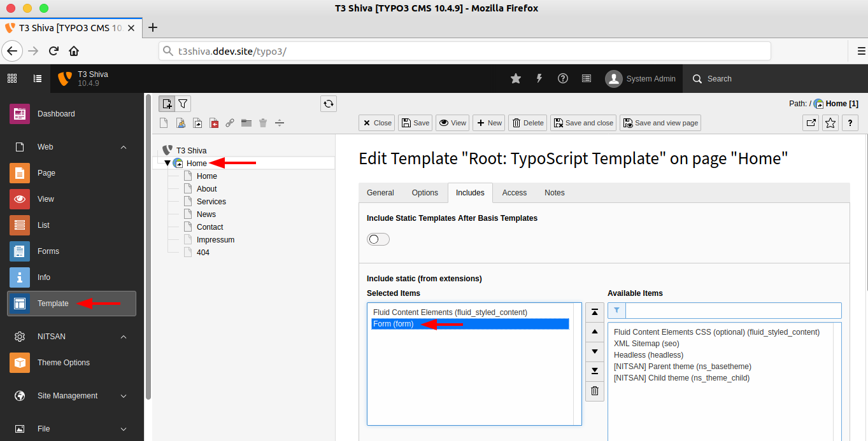Toggle 'Include Static Templates After Basis Templates' switch

378,239
